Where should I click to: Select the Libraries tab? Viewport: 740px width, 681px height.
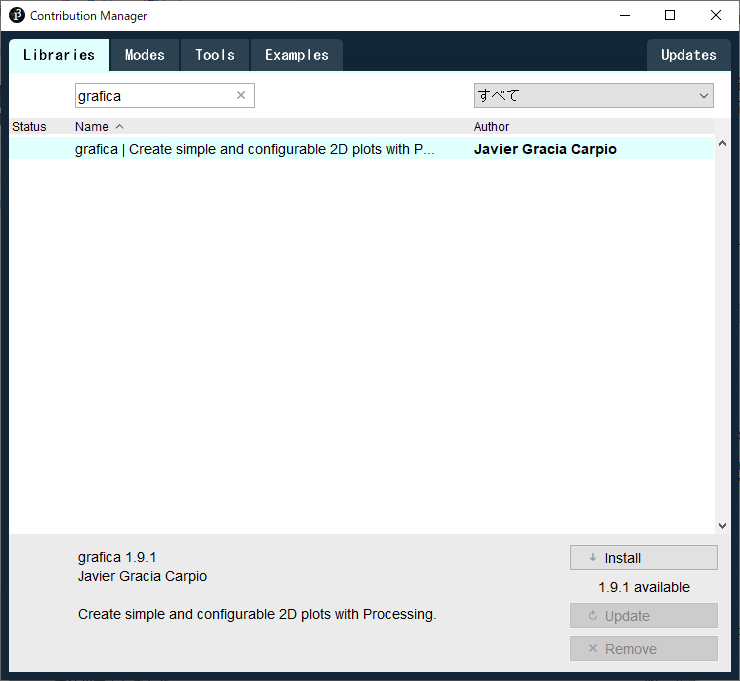59,55
